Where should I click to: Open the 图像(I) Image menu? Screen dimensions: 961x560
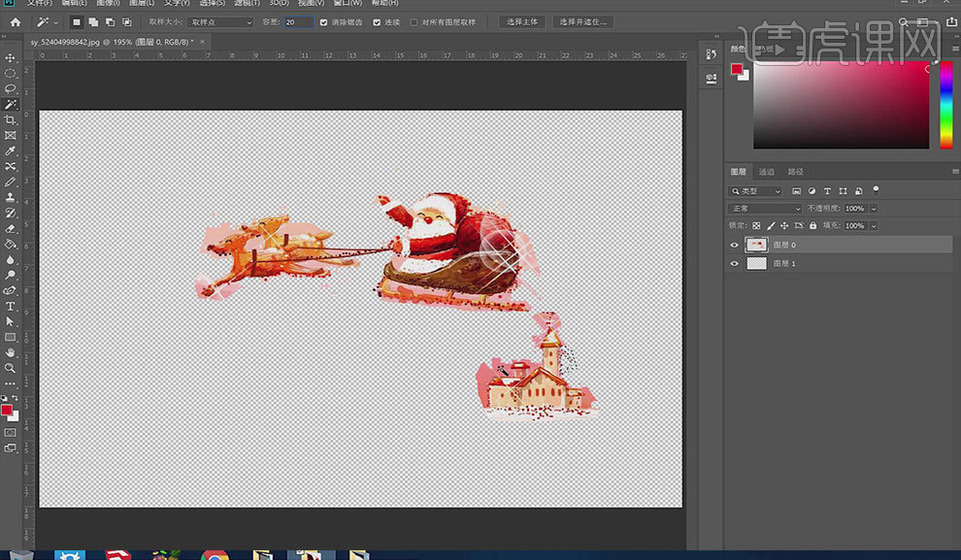point(108,3)
